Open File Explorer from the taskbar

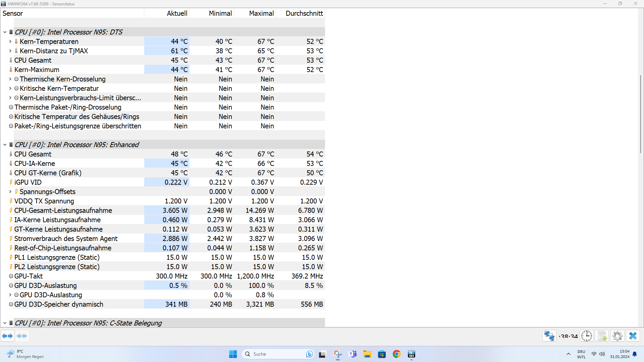367,354
